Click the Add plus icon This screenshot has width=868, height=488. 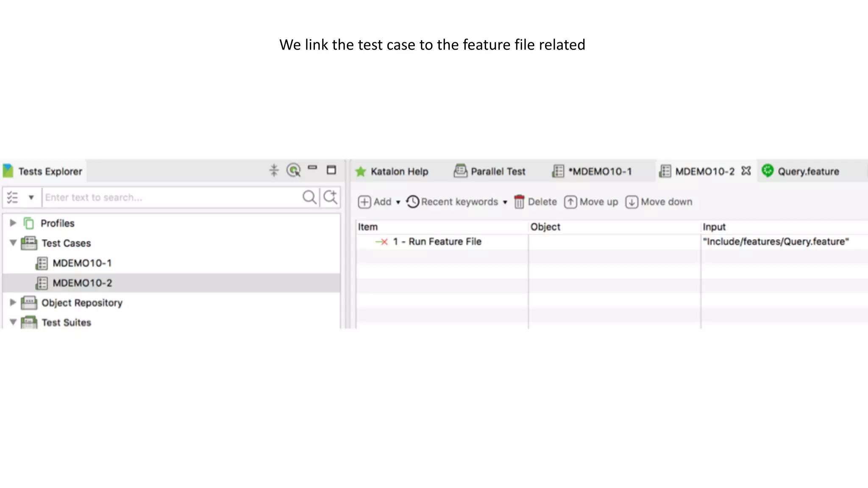364,202
